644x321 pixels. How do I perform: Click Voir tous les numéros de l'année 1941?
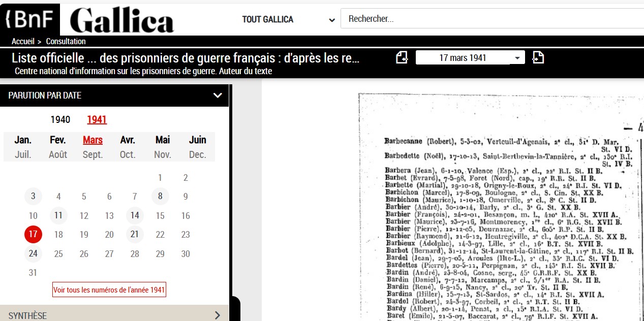109,290
